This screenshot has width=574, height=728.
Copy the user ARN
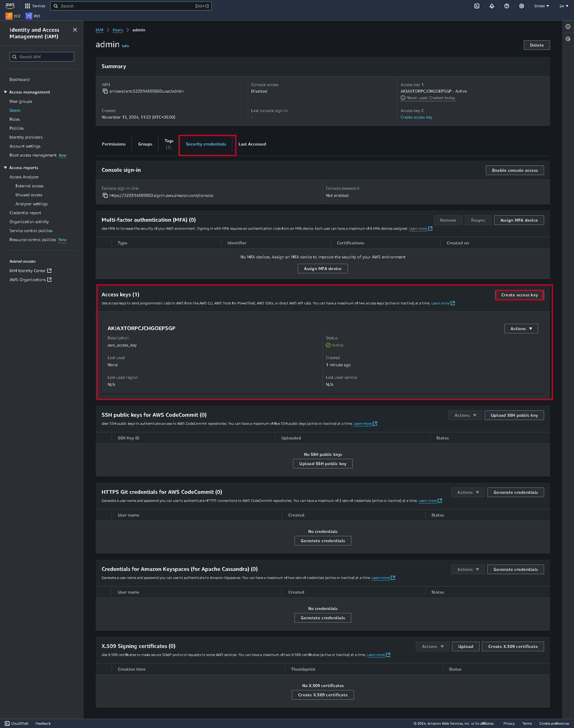[x=105, y=91]
